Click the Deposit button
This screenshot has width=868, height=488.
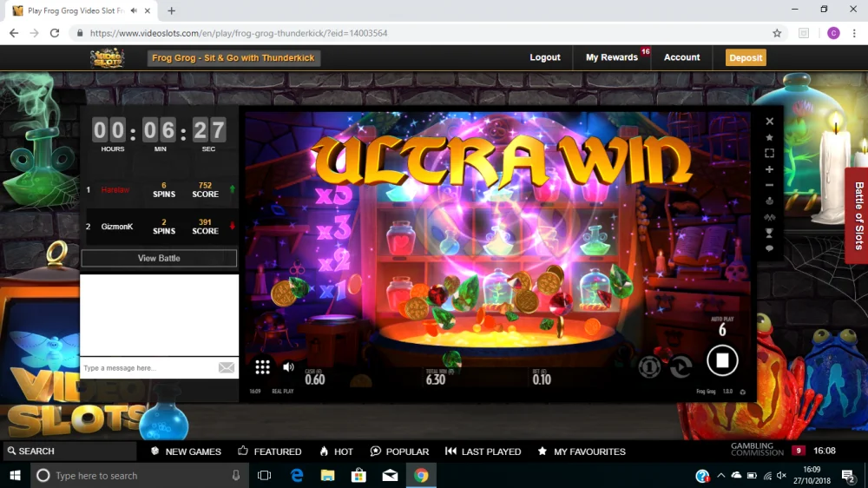746,57
